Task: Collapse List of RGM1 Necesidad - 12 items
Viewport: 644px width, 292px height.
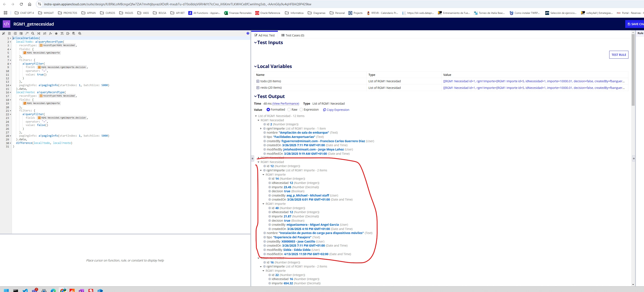Action: coord(256,116)
